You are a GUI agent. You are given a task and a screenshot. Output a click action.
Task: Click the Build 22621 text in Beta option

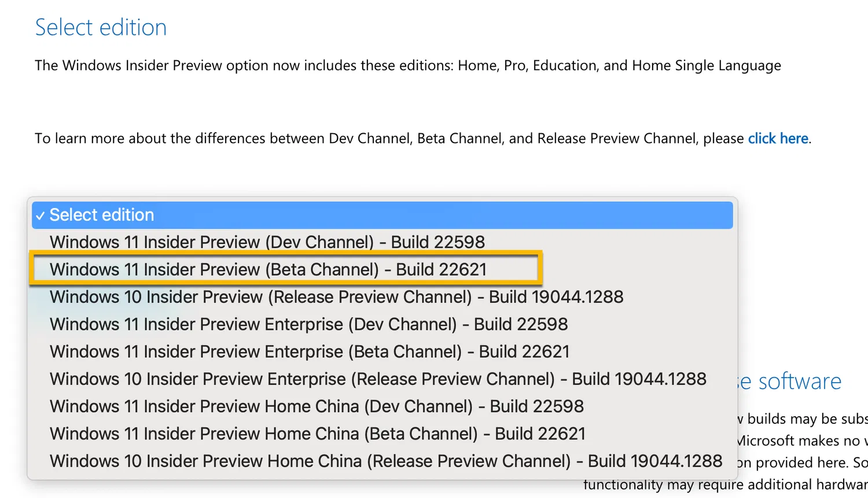click(x=442, y=269)
